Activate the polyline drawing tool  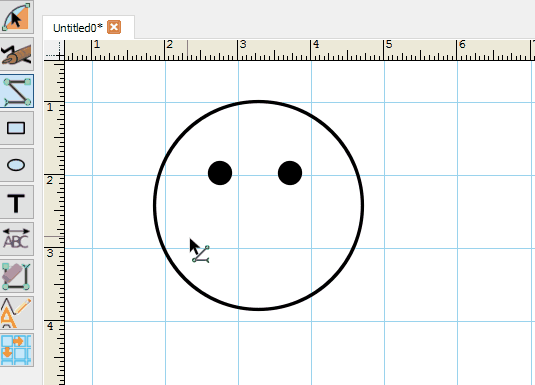(x=16, y=91)
